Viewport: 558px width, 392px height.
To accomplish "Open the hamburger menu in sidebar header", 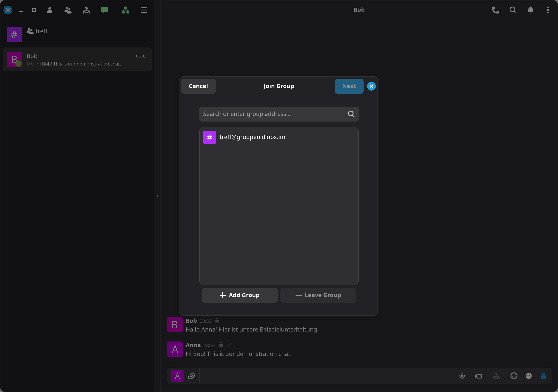I will [144, 10].
